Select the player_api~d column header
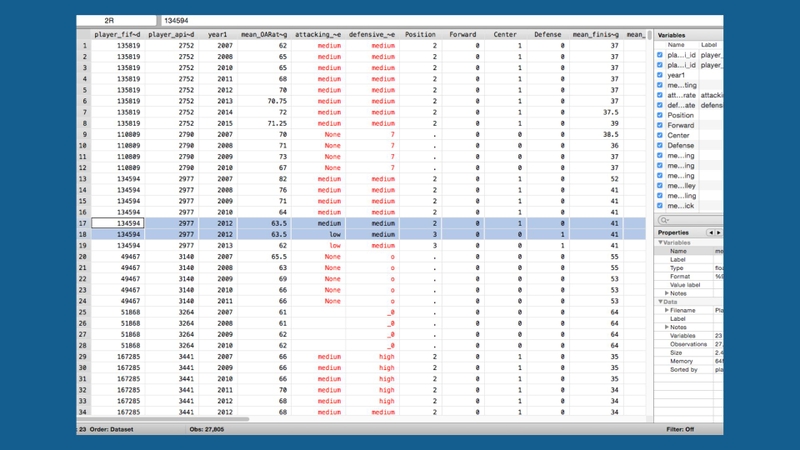This screenshot has height=450, width=800. point(171,35)
